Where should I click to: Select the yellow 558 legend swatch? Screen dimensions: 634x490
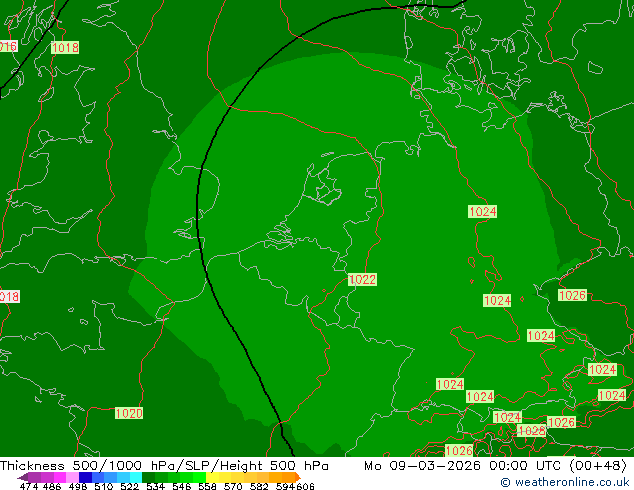pos(212,477)
